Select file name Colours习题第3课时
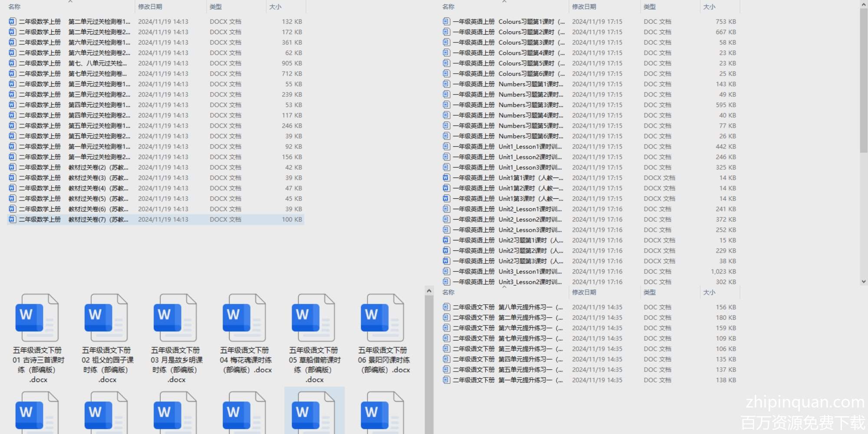This screenshot has height=434, width=868. [x=509, y=42]
